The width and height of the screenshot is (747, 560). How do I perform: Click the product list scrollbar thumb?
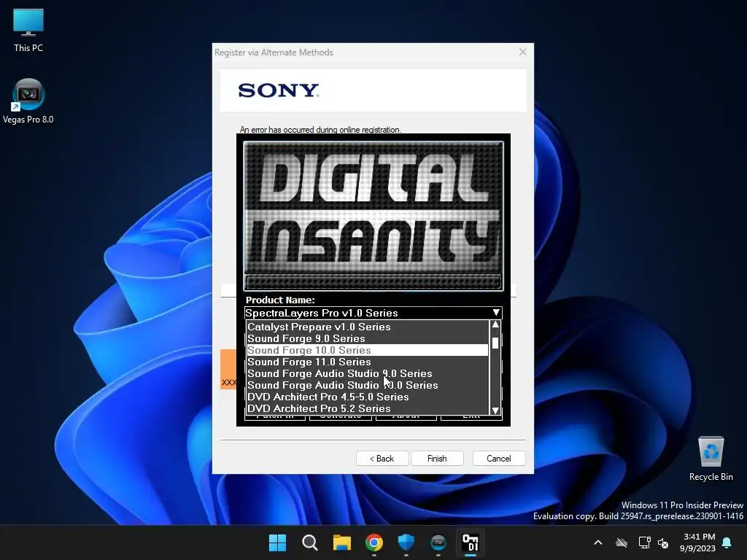(495, 343)
